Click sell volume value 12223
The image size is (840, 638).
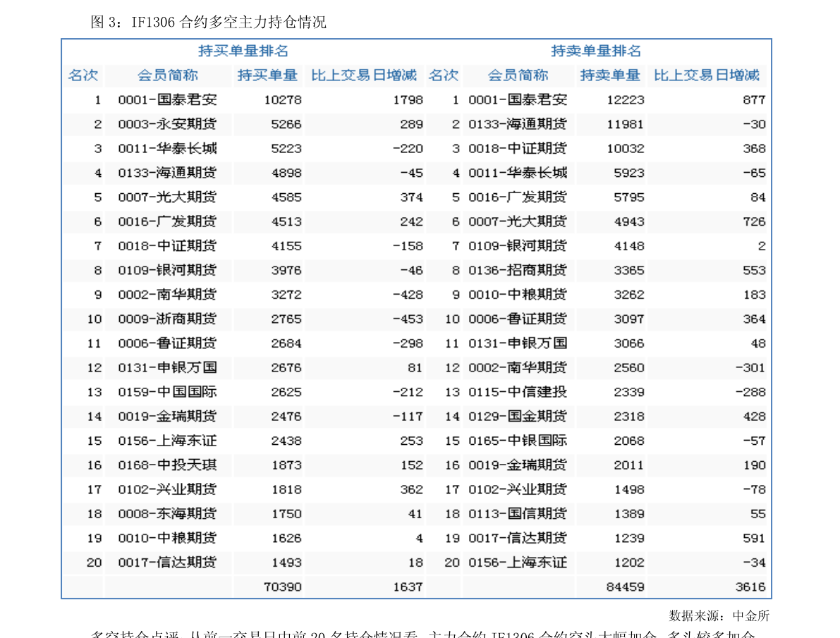pos(626,100)
